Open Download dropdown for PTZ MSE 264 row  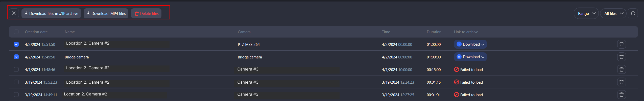(x=470, y=44)
